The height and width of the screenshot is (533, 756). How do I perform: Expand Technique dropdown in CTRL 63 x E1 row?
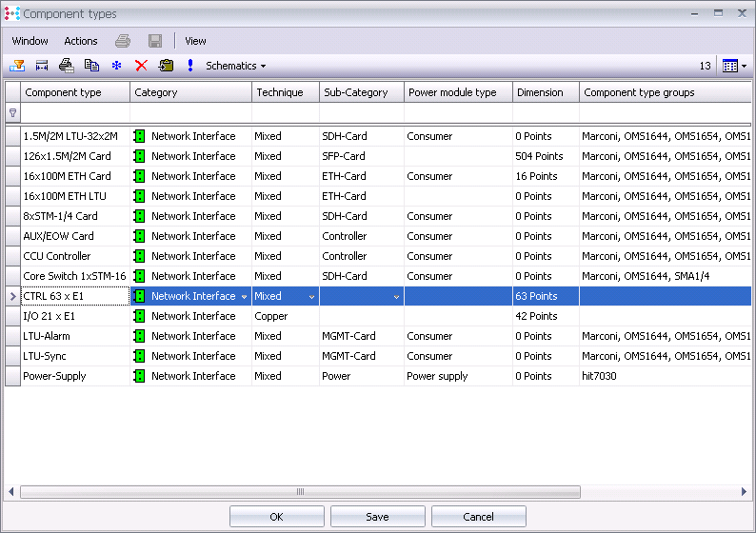coord(311,297)
